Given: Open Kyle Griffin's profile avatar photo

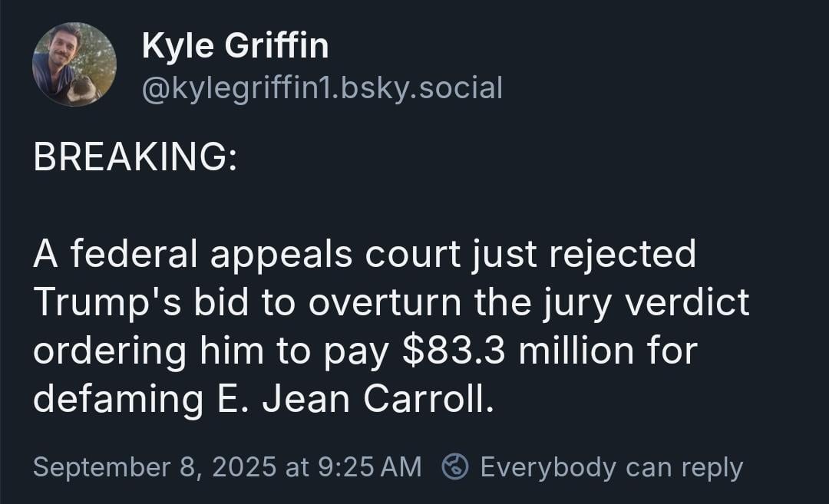Looking at the screenshot, I should [x=74, y=64].
